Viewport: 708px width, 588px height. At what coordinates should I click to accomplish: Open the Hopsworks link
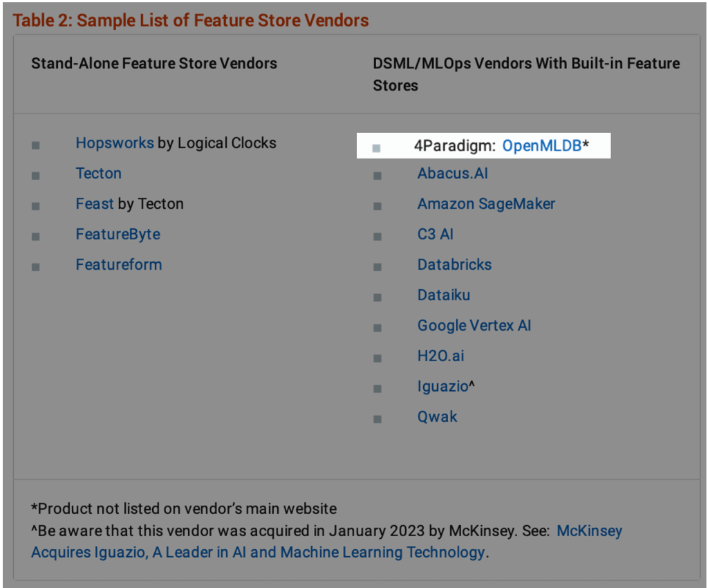(114, 143)
